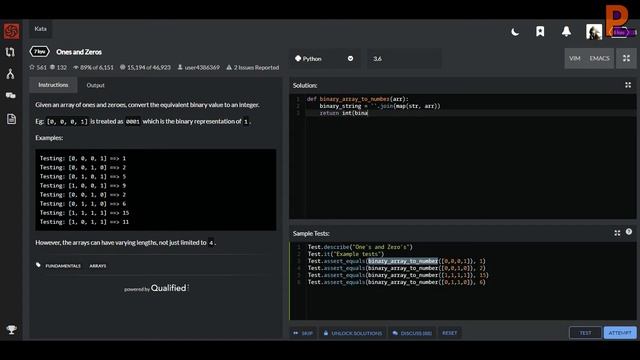Open the user profile avatar
Screen dimensions: 640x360
click(x=593, y=31)
